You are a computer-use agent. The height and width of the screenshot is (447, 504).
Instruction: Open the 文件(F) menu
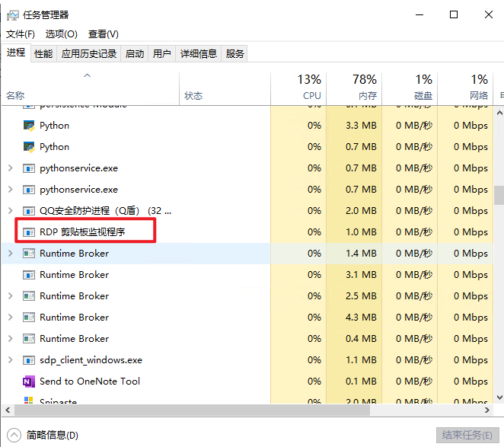click(x=21, y=34)
